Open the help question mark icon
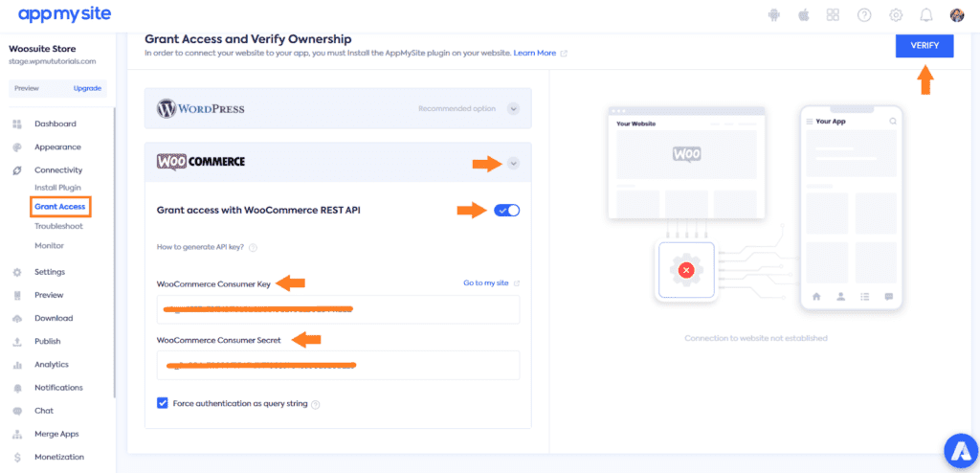This screenshot has width=980, height=473. tap(864, 15)
